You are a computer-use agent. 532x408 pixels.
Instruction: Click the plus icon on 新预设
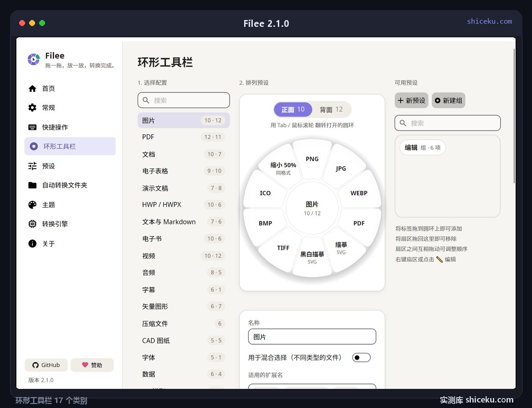coord(401,100)
